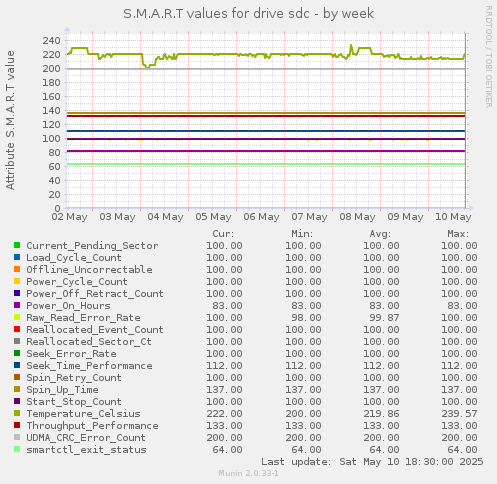Select the Reallocated_Sector_Ct legend label
The image size is (497, 484).
(x=89, y=342)
